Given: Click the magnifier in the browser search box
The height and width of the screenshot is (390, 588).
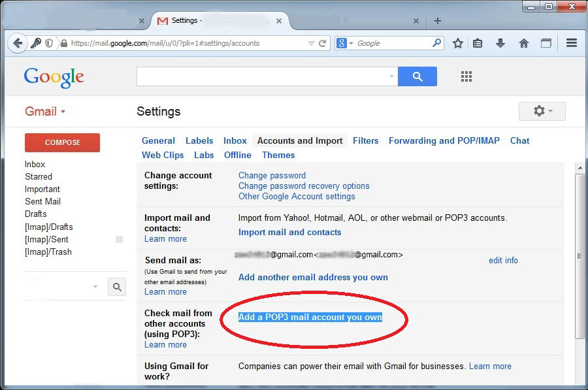Looking at the screenshot, I should 436,42.
